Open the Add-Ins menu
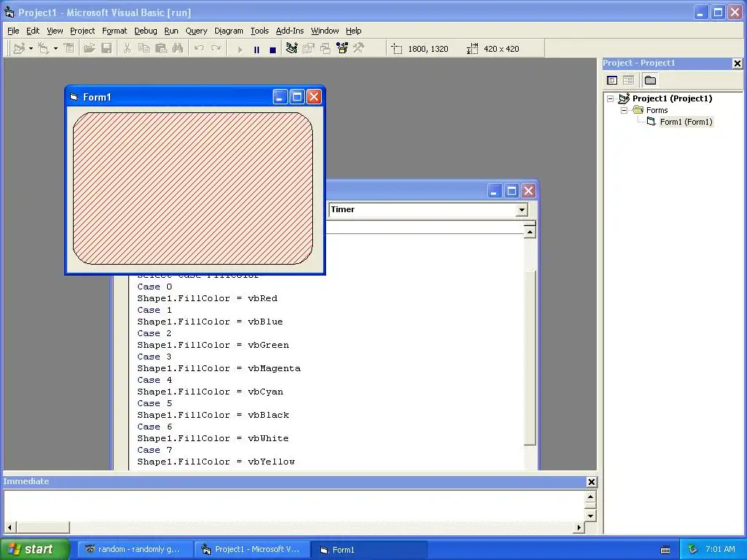747x560 pixels. point(290,31)
